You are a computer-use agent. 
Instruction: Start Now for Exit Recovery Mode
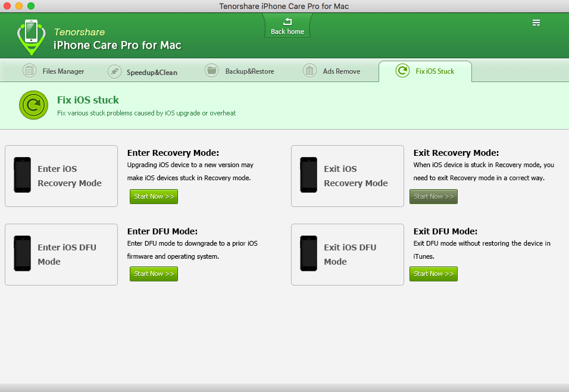click(434, 196)
